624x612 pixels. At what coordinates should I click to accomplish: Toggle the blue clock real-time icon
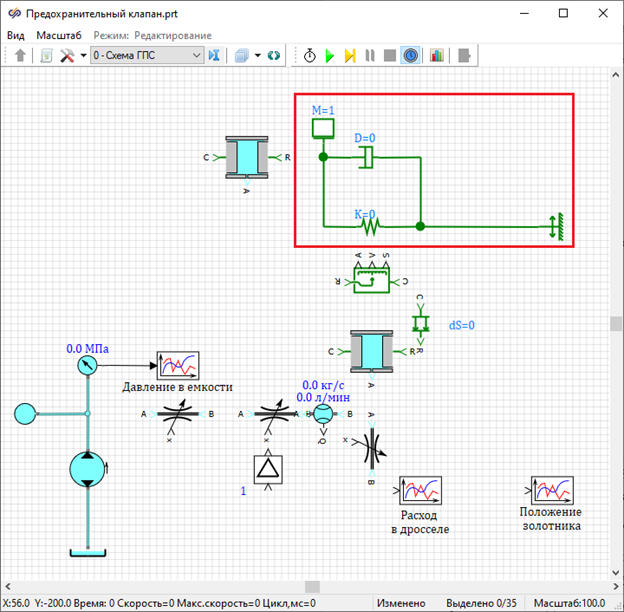(410, 56)
